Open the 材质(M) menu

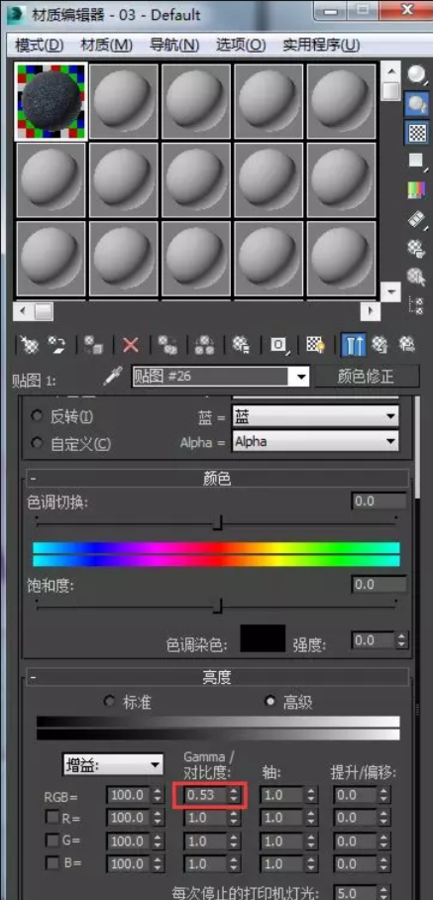(107, 45)
